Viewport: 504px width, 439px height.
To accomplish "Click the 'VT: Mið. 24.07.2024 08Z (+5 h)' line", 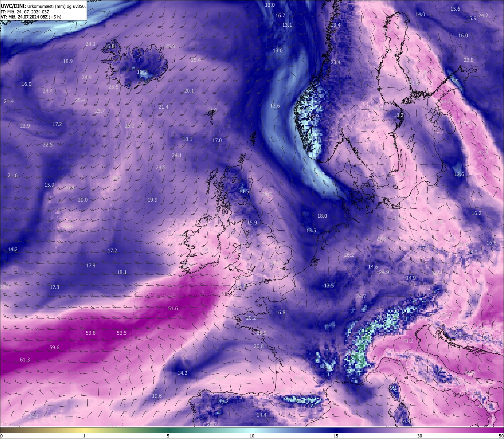I will tap(31, 17).
